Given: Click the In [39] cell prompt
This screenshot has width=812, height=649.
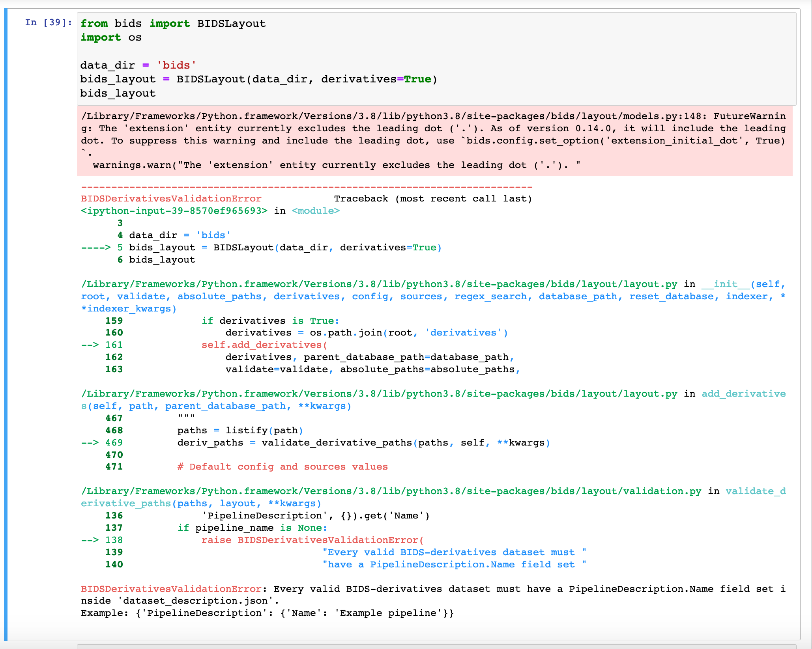Looking at the screenshot, I should point(48,22).
